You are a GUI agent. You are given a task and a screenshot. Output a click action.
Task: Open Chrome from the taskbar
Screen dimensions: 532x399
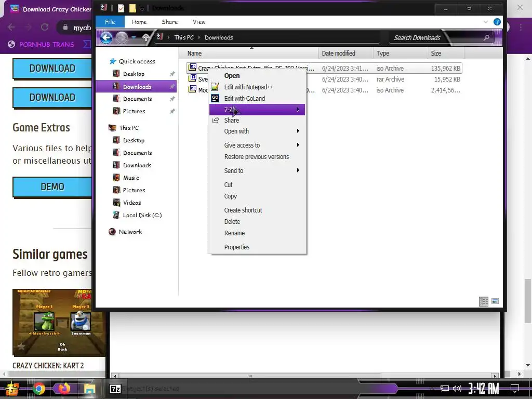click(x=39, y=389)
